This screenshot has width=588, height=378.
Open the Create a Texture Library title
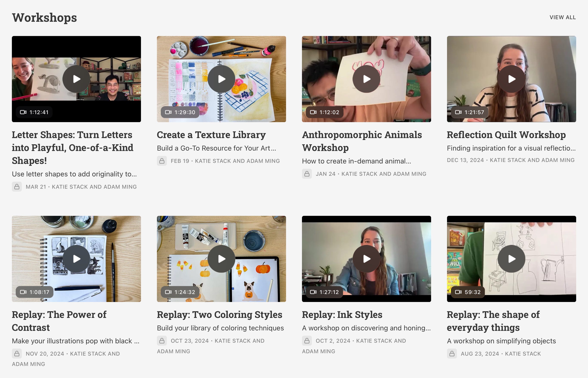tap(211, 135)
